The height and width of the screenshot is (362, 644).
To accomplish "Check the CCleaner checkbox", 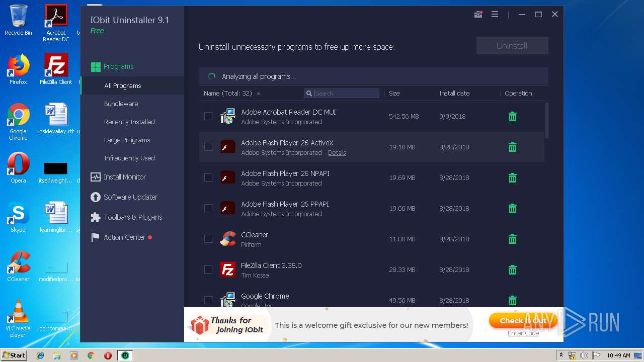I will click(208, 239).
